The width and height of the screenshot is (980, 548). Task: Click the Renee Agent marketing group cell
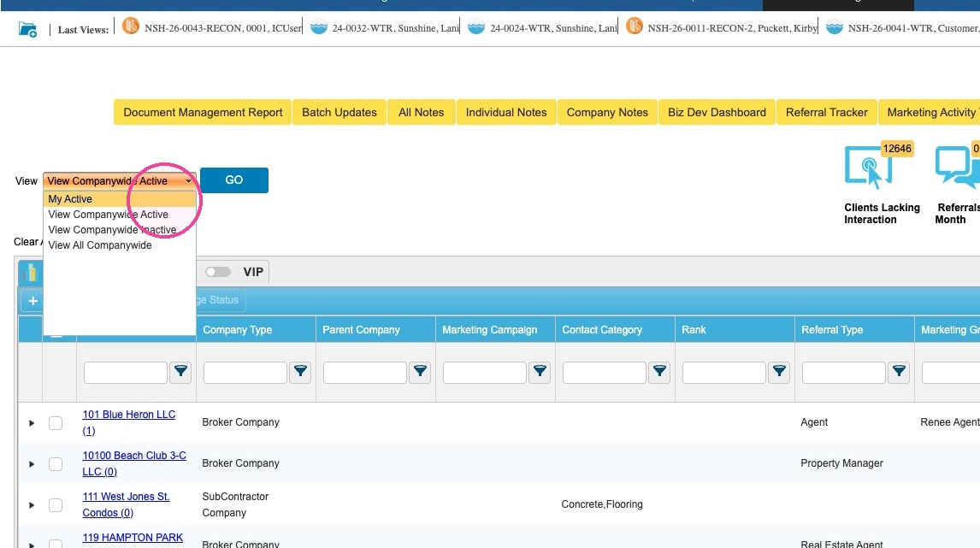949,422
